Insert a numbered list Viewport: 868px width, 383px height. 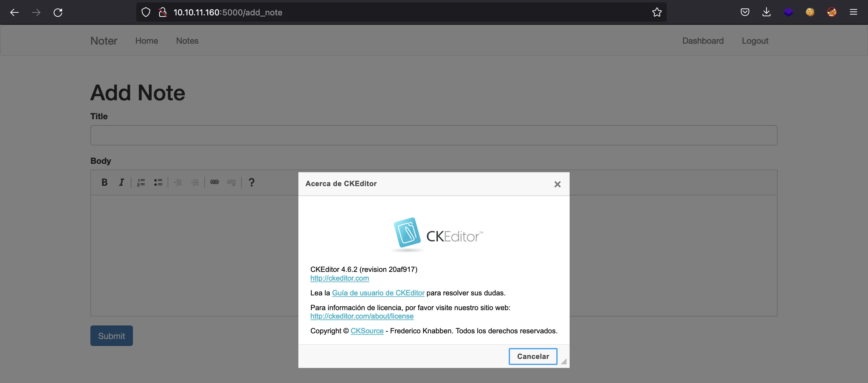141,182
